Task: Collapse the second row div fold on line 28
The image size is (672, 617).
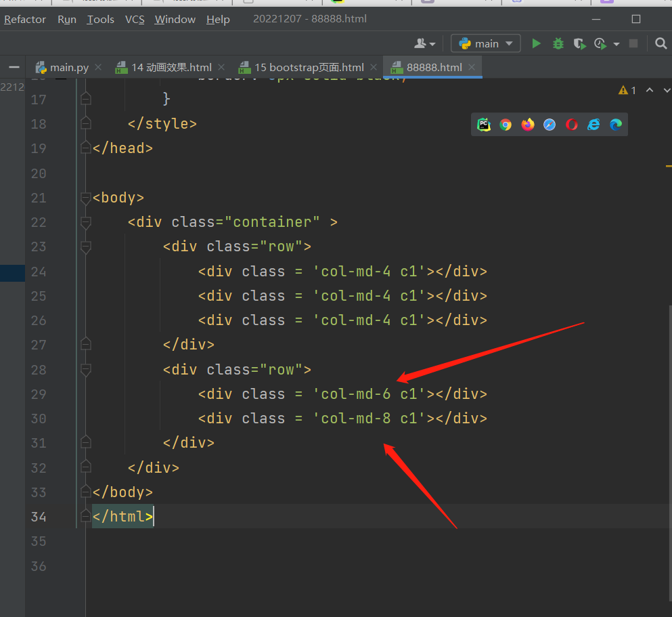Action: click(x=86, y=370)
